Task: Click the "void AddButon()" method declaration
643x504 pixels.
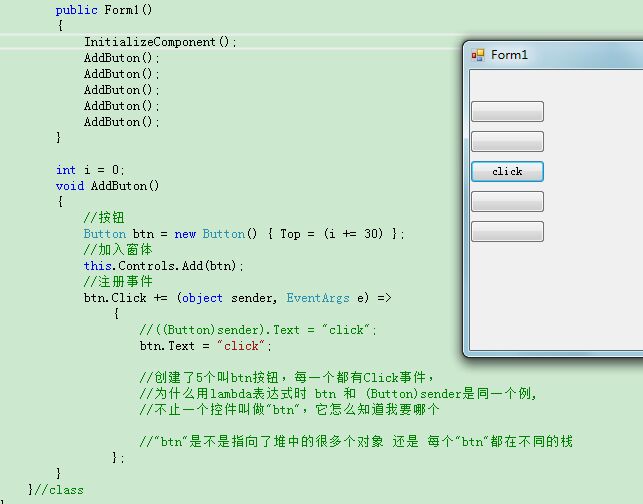Action: point(107,186)
